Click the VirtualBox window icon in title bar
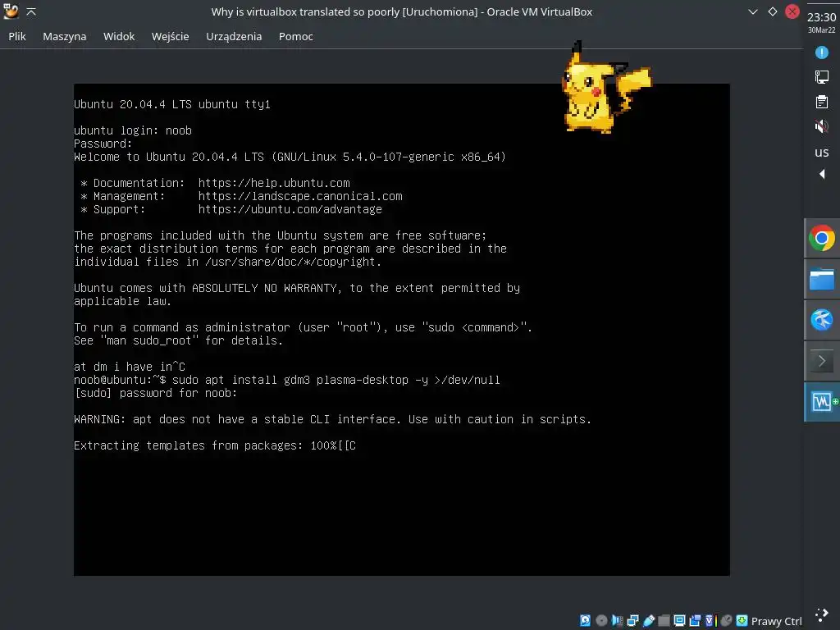The height and width of the screenshot is (630, 840). (11, 11)
